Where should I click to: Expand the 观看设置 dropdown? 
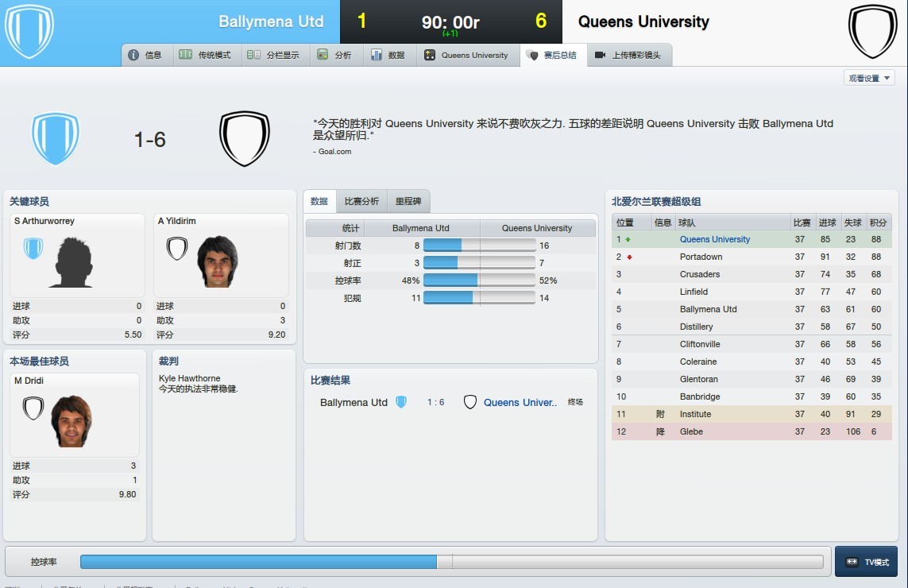click(x=869, y=78)
